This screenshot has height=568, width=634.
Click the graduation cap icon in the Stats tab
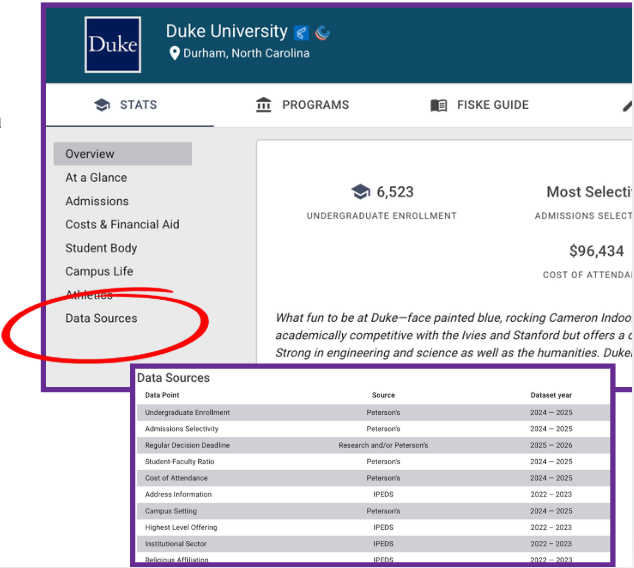101,105
